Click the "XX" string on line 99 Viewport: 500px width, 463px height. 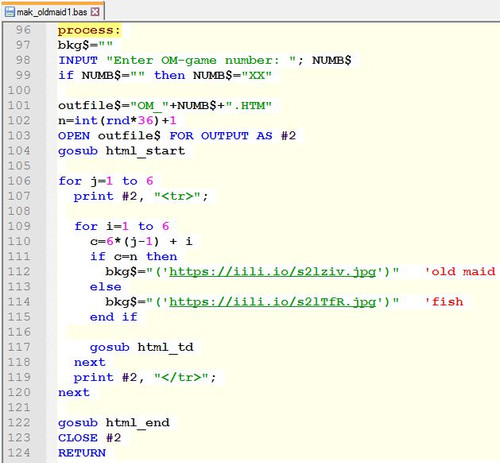point(257,75)
